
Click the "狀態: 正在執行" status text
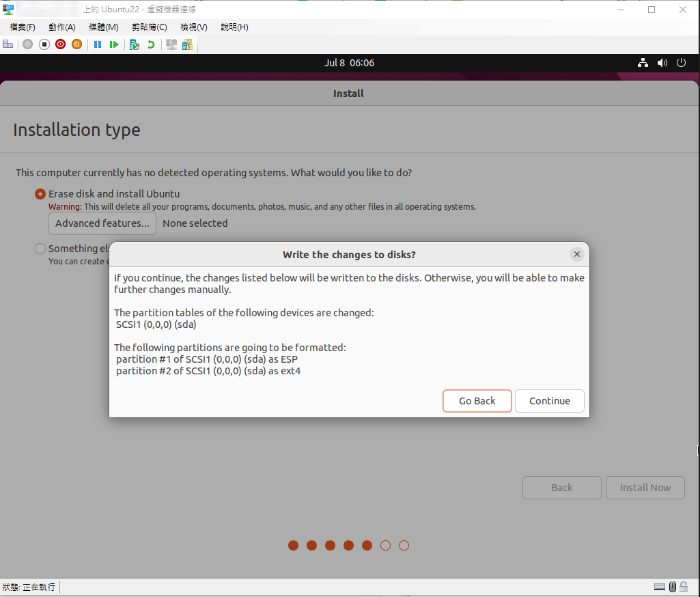click(x=29, y=587)
